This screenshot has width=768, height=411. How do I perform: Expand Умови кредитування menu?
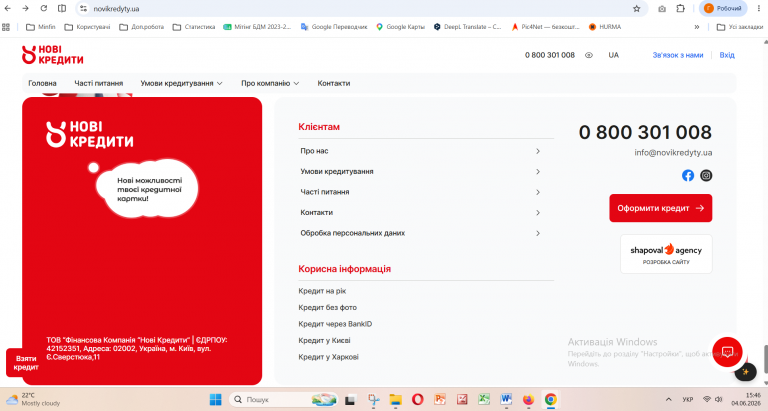click(181, 83)
